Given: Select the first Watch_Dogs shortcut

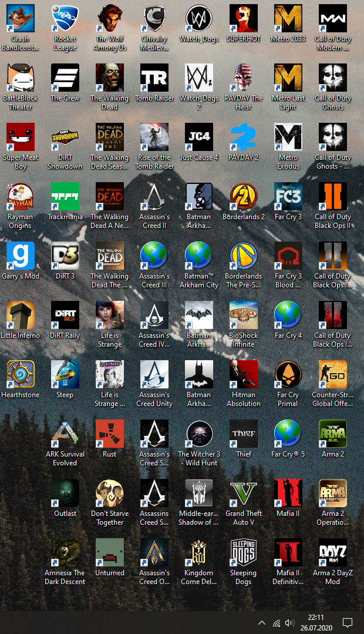Looking at the screenshot, I should pyautogui.click(x=199, y=18).
